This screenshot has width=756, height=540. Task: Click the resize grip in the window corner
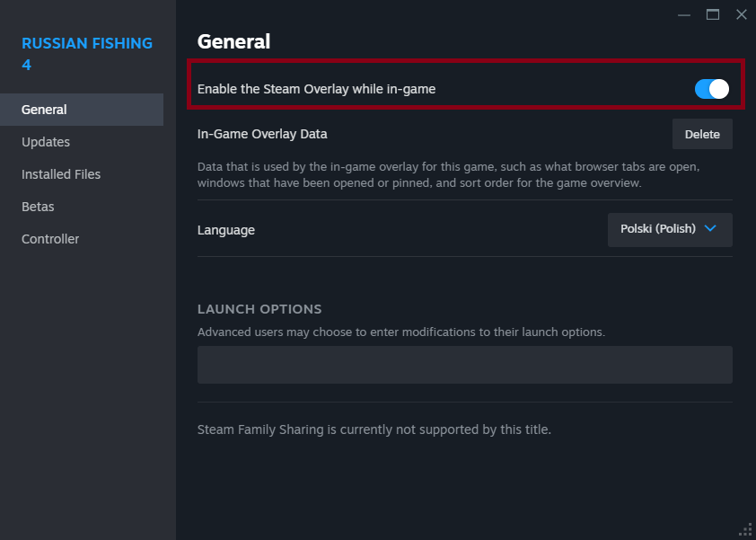pos(745,529)
